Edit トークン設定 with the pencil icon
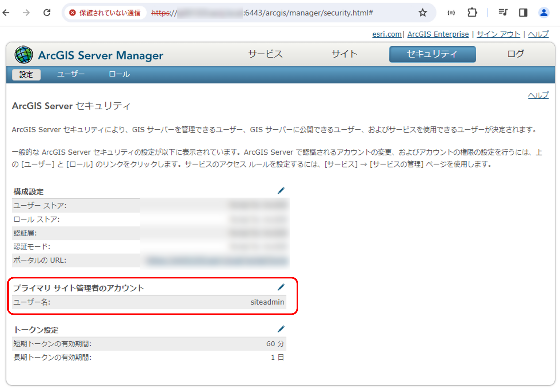The width and height of the screenshot is (560, 392). tap(281, 329)
